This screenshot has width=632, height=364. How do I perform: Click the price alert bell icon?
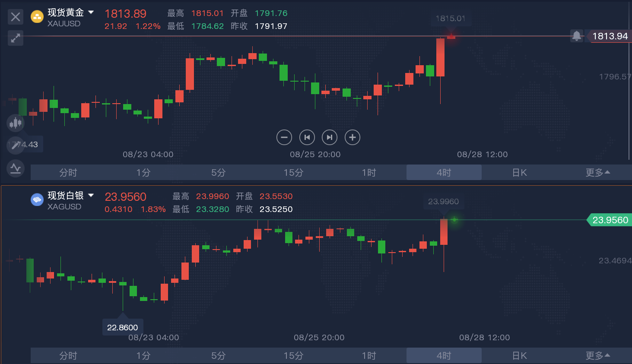576,36
